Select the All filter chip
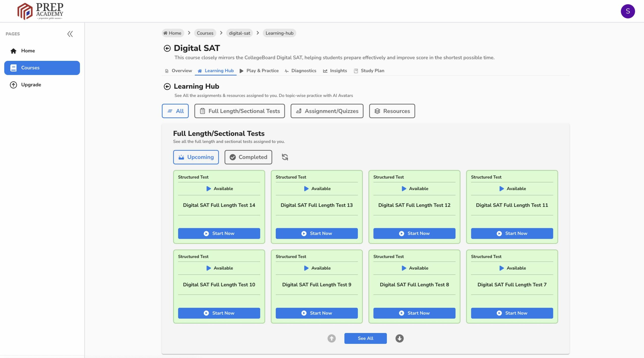This screenshot has width=644, height=358. coord(175,111)
